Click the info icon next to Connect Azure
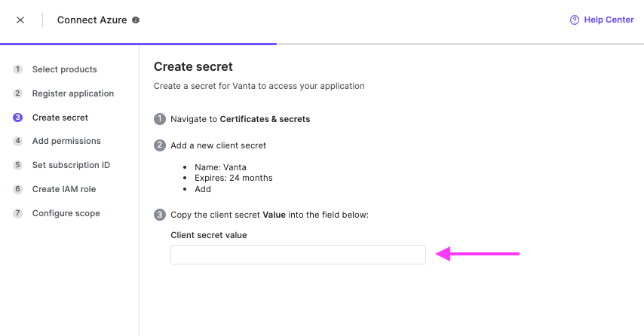Screen dimensions: 644x336 coord(136,20)
